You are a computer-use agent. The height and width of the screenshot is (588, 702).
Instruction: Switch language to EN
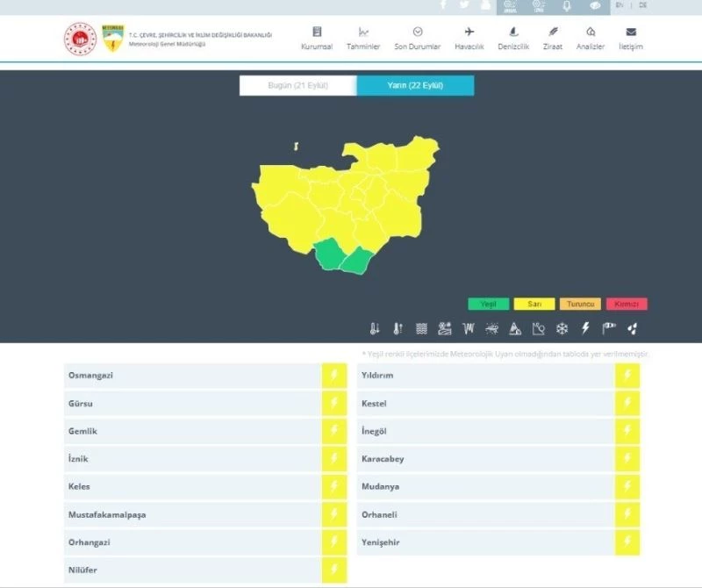620,5
